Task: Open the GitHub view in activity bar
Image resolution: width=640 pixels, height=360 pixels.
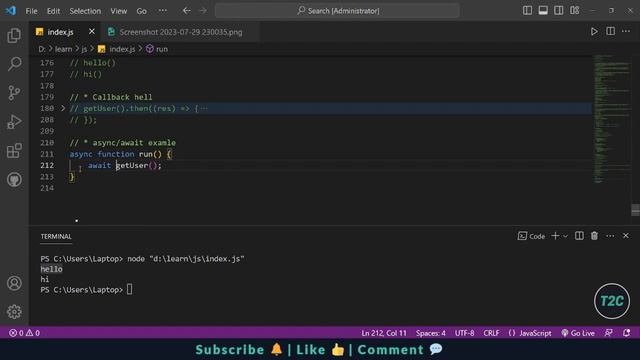Action: [x=14, y=180]
